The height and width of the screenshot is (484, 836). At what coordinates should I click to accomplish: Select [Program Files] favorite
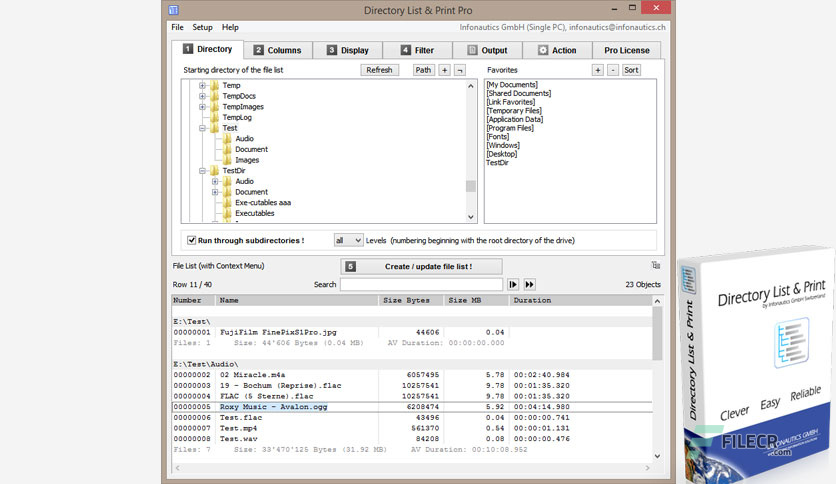click(510, 128)
